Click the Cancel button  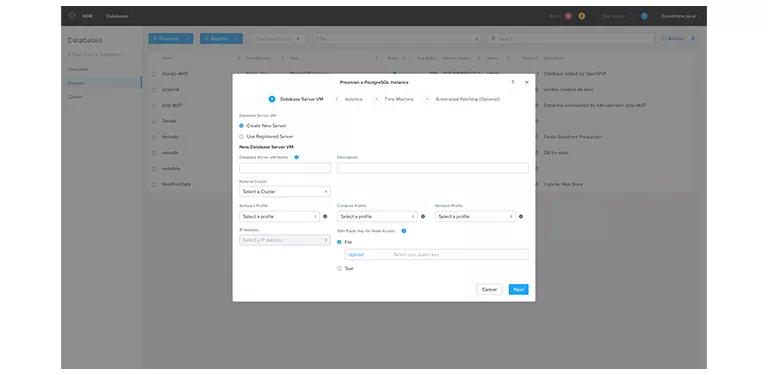pyautogui.click(x=489, y=289)
